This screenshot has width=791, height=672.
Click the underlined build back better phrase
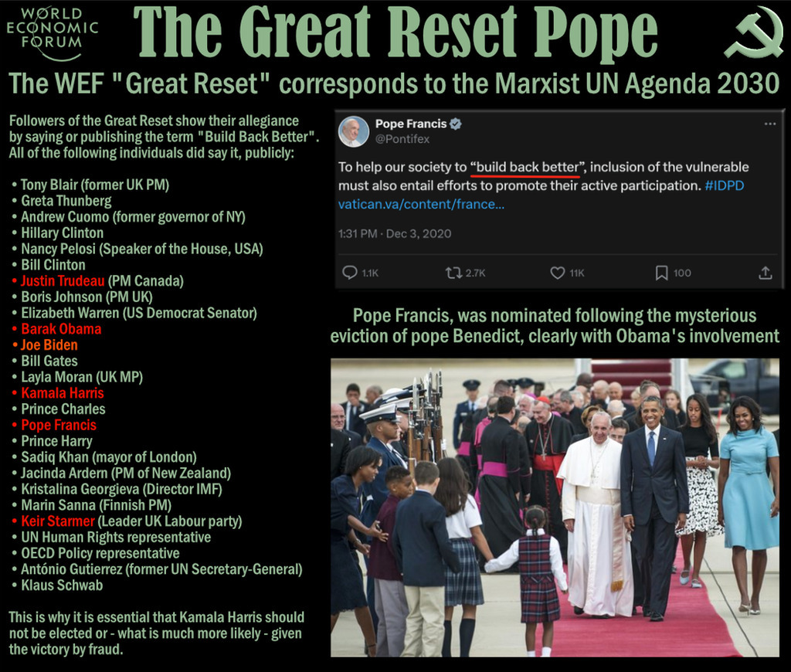click(x=527, y=168)
